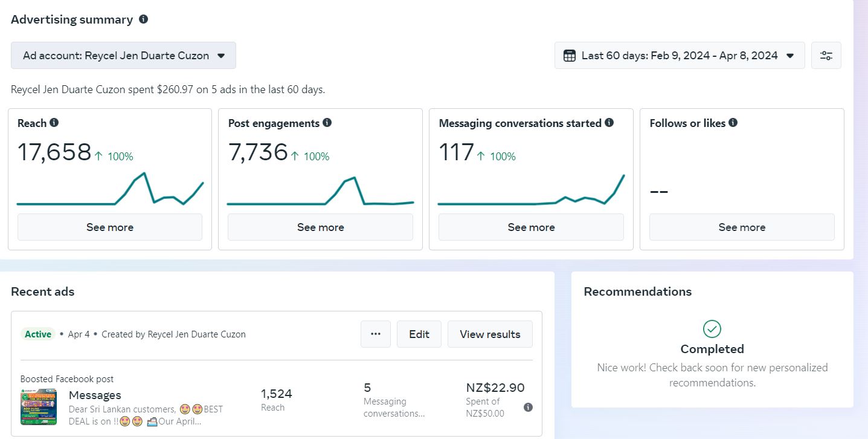Click See more under Follows or likes
The height and width of the screenshot is (439, 868).
[742, 227]
